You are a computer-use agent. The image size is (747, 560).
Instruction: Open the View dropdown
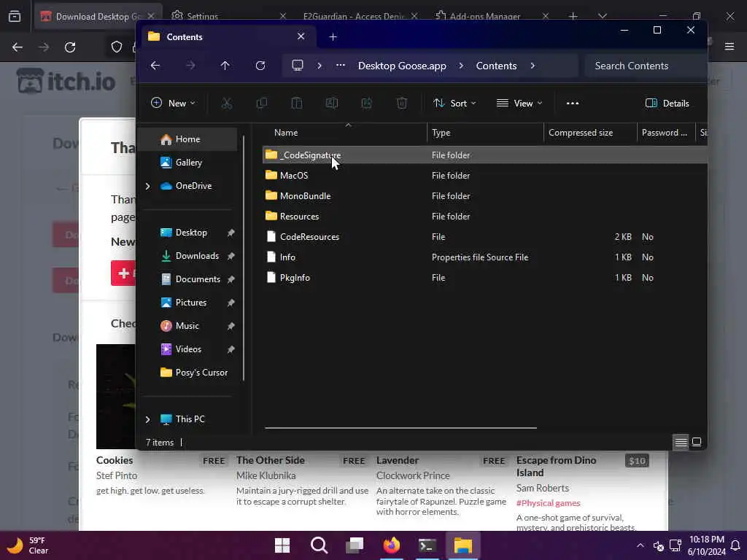point(519,104)
